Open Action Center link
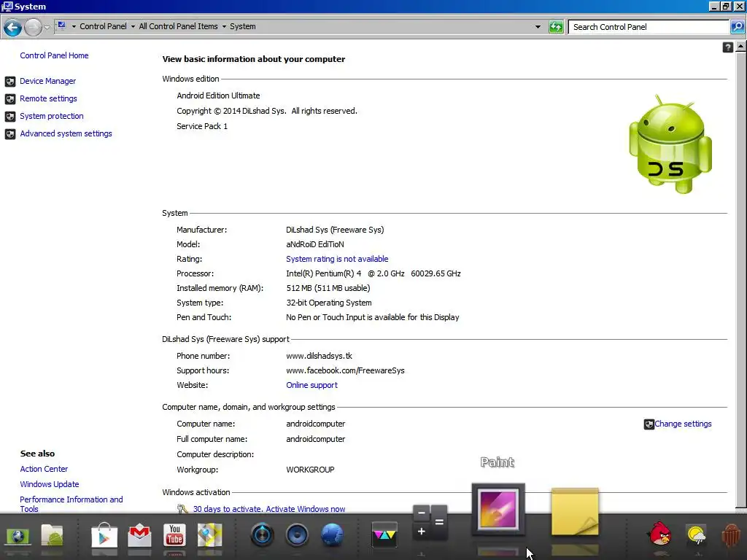This screenshot has height=560, width=747. pos(44,469)
